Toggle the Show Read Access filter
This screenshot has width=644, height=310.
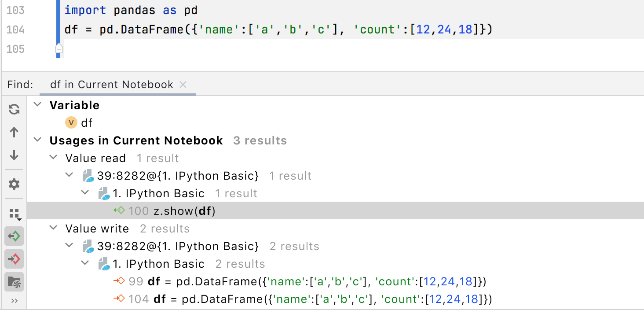pos(14,236)
